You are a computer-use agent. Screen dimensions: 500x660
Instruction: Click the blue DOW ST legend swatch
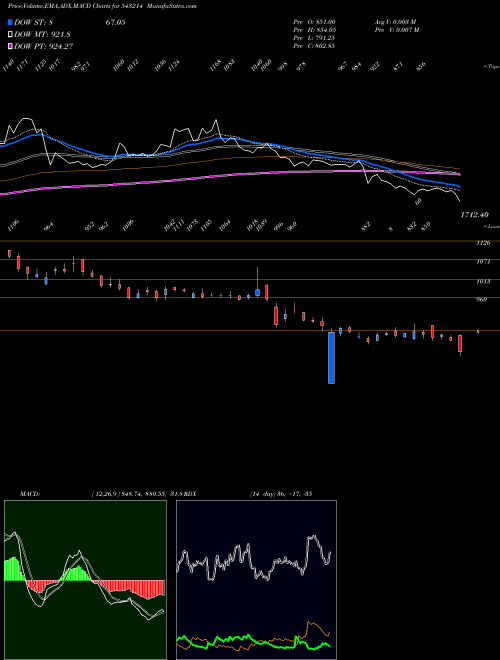[10, 23]
